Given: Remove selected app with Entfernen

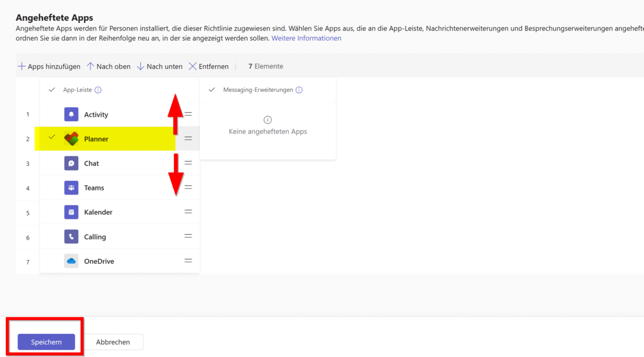Looking at the screenshot, I should [208, 66].
